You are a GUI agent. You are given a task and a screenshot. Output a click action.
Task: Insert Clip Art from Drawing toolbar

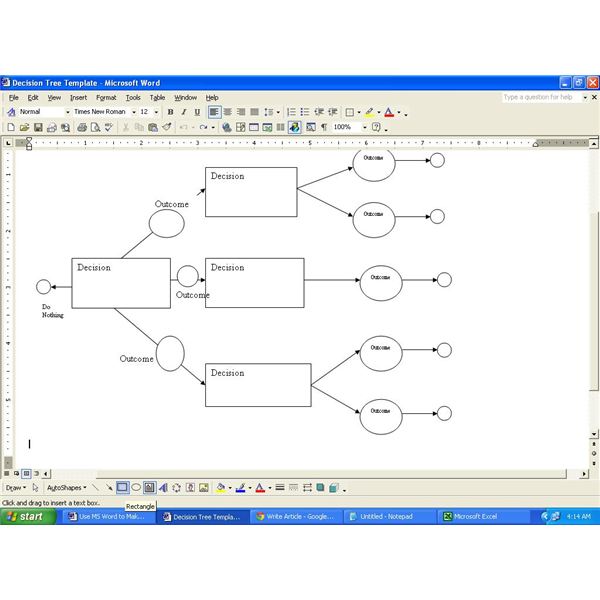(x=190, y=488)
